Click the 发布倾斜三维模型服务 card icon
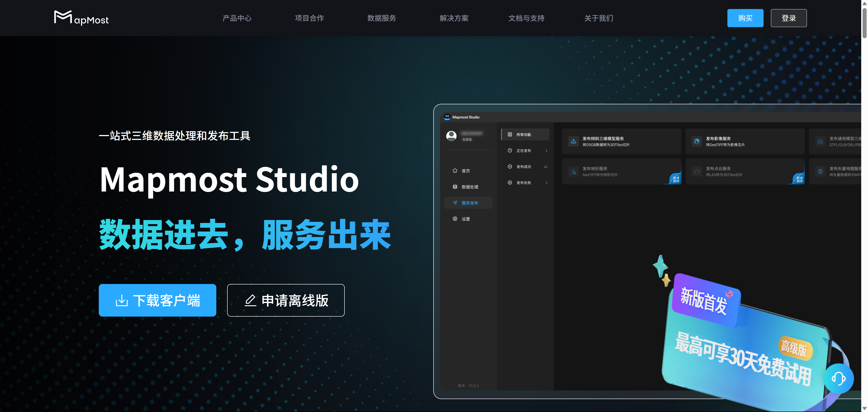The height and width of the screenshot is (412, 868). pyautogui.click(x=573, y=142)
